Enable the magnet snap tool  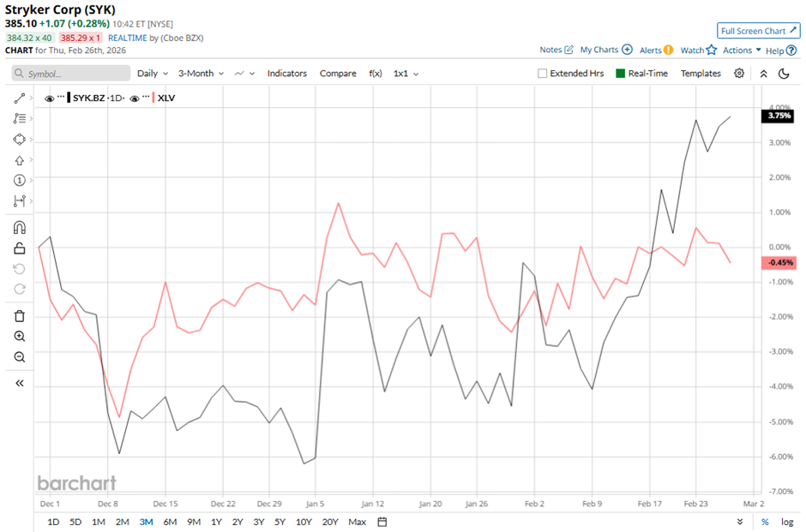point(19,228)
